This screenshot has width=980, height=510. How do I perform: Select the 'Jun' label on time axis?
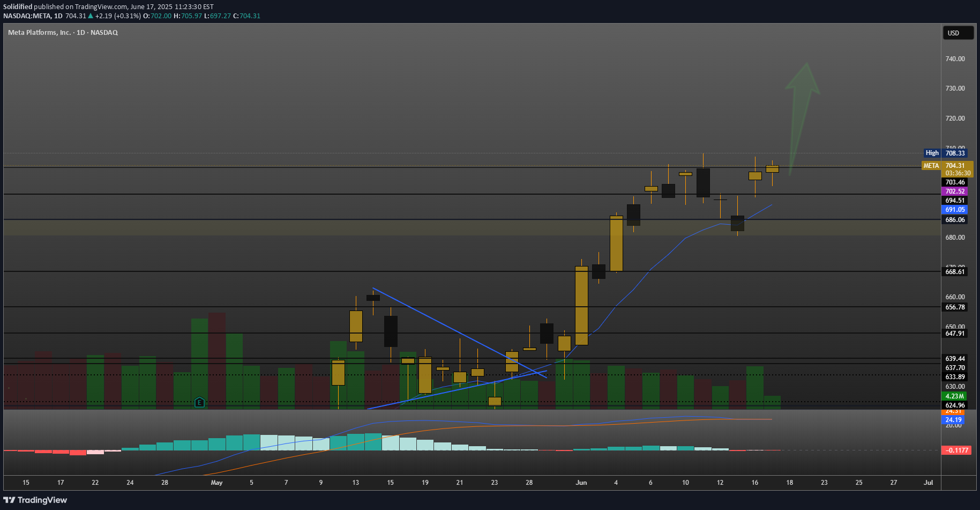tap(581, 483)
